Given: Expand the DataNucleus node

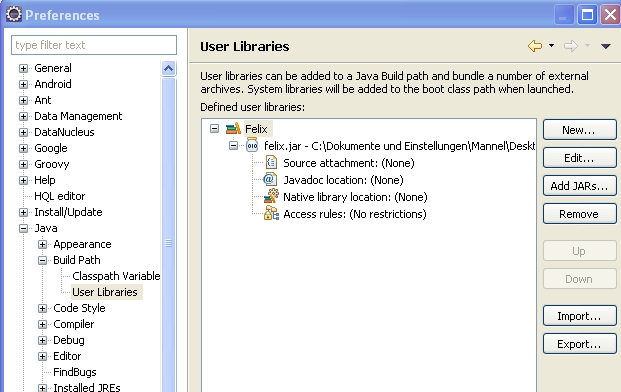Looking at the screenshot, I should tap(23, 132).
